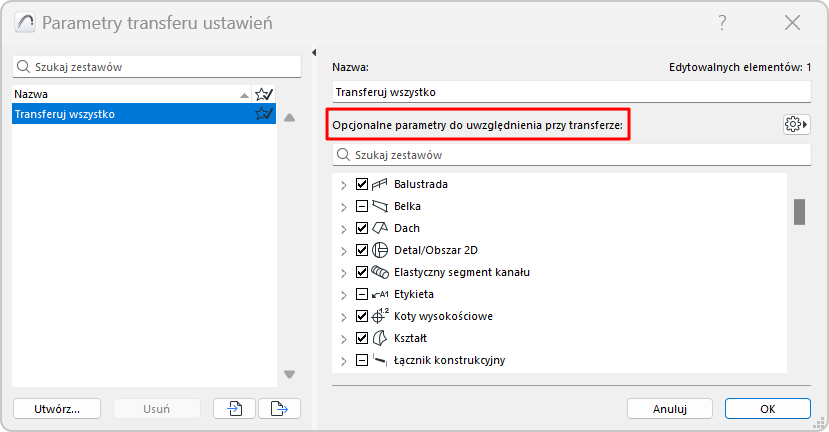Viewport: 829px width, 432px height.
Task: Uncheck the Kształt checkbox
Action: point(362,338)
